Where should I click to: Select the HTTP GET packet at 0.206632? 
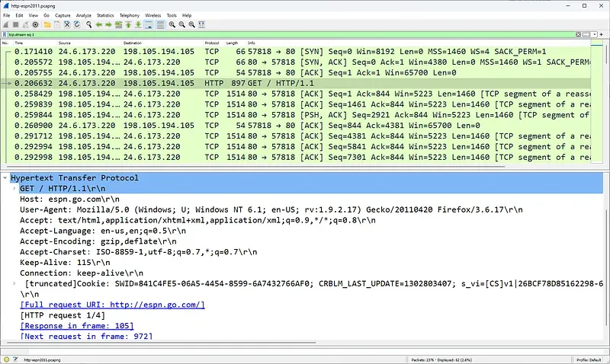(x=296, y=83)
